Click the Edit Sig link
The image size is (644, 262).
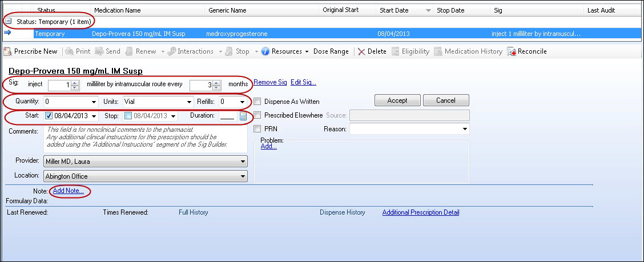304,82
